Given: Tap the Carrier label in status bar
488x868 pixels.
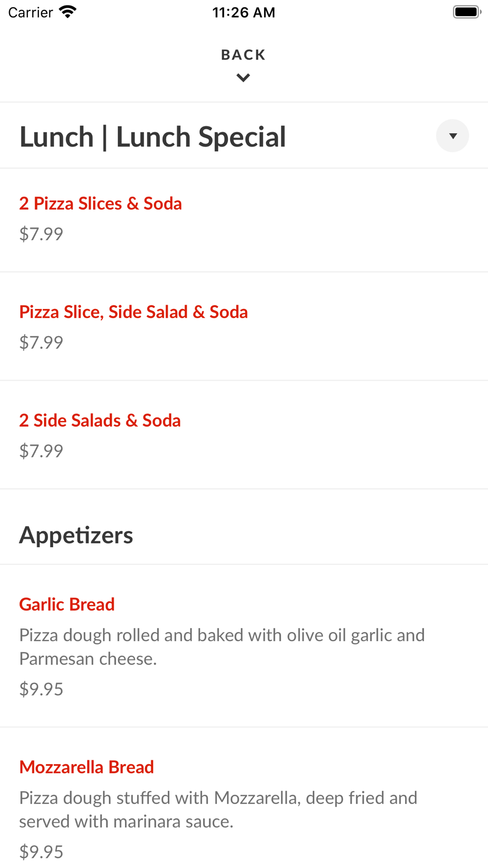Looking at the screenshot, I should click(x=30, y=12).
